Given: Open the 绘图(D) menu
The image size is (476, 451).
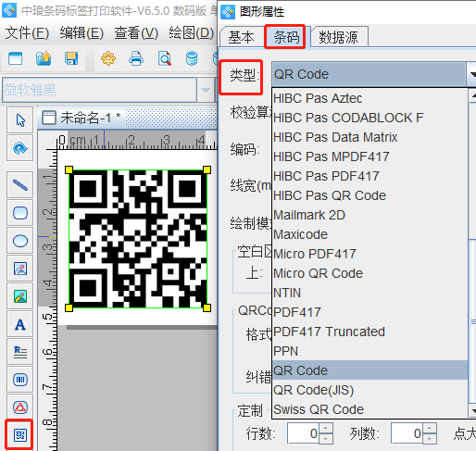Looking at the screenshot, I should tap(191, 32).
